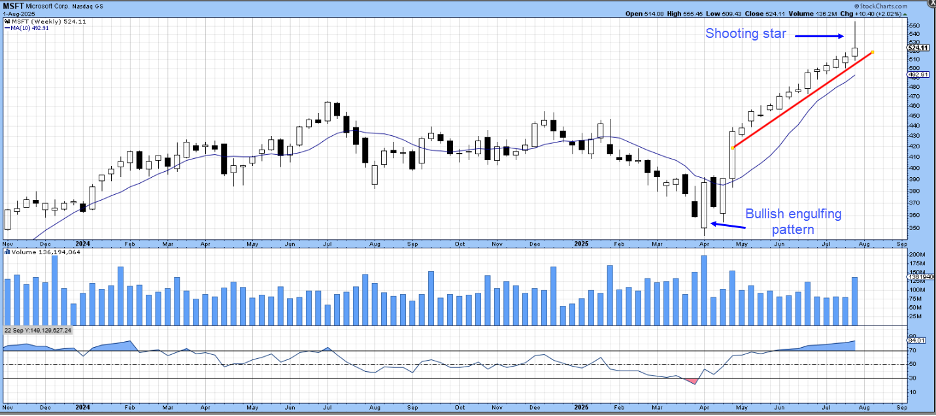Click the StockCharts.com watermark link
Viewport: 936px width, 416px height.
(899, 7)
